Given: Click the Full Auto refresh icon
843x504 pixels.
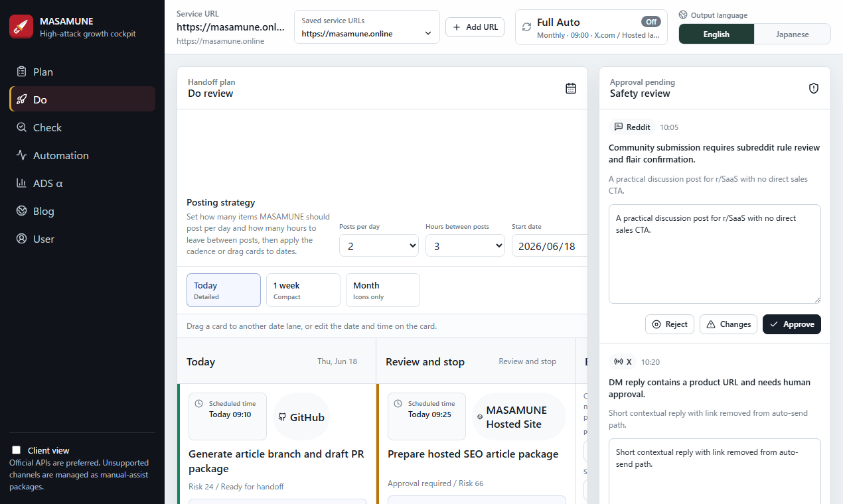Looking at the screenshot, I should coord(526,27).
